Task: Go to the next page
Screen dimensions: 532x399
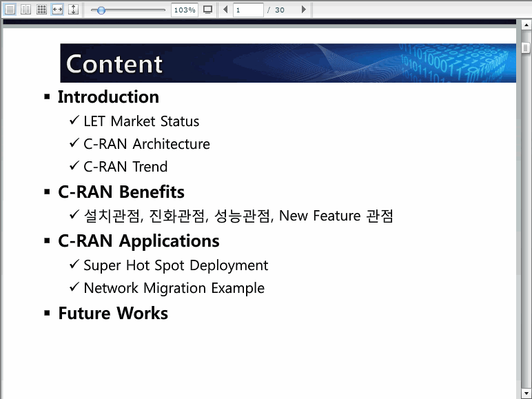Action: (304, 10)
